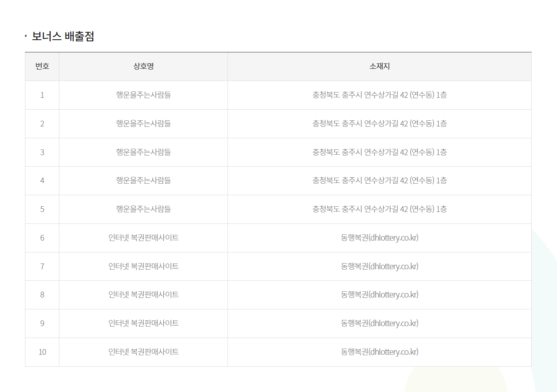Click the 보너스 배출점 section heading
The height and width of the screenshot is (392, 557).
(x=63, y=36)
